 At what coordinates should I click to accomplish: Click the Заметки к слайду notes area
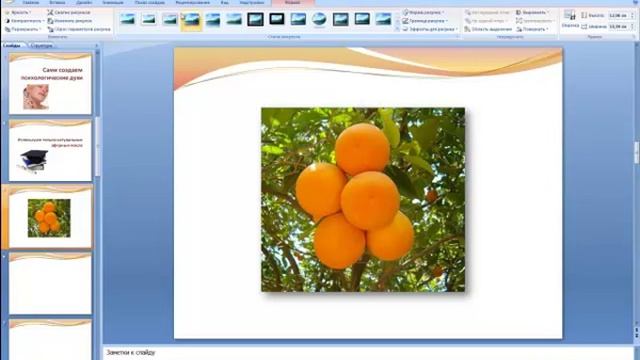tap(367, 353)
